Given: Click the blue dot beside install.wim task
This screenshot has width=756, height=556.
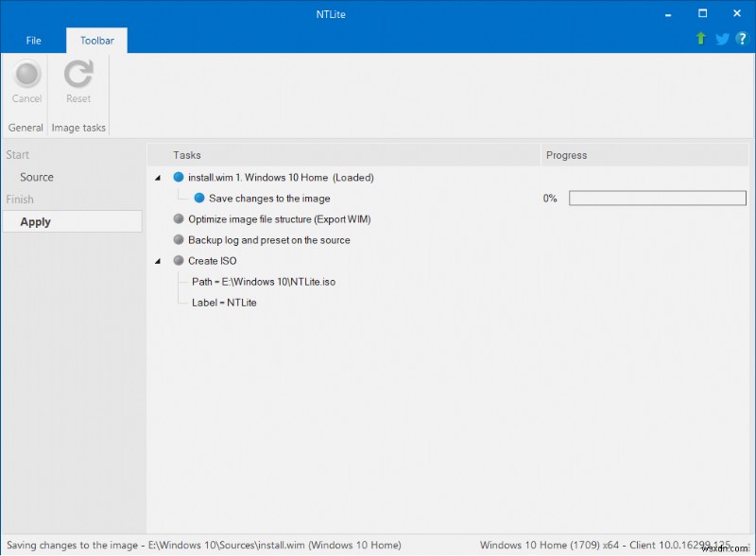Looking at the screenshot, I should click(180, 177).
